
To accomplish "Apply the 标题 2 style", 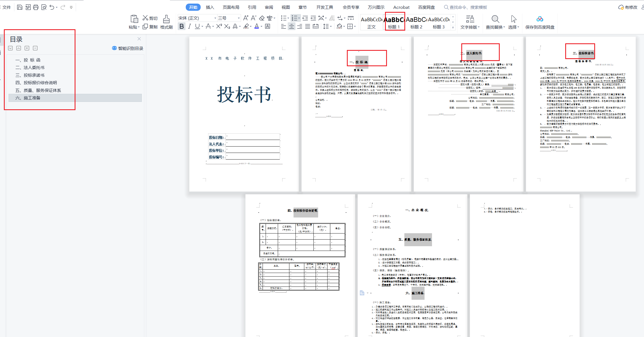I will tap(416, 22).
